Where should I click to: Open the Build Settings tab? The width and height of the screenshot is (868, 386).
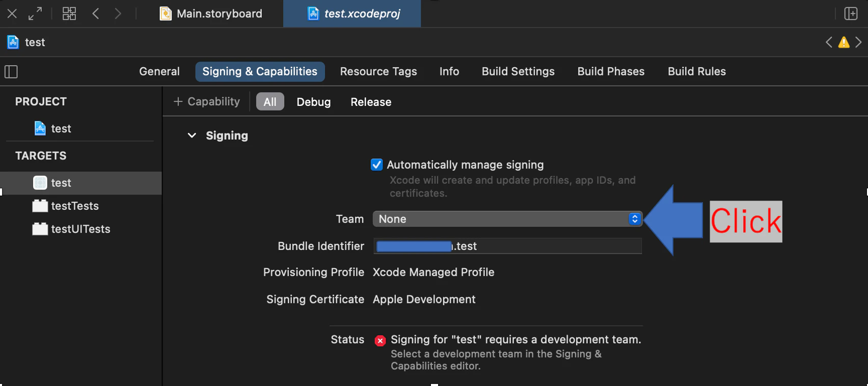click(518, 72)
